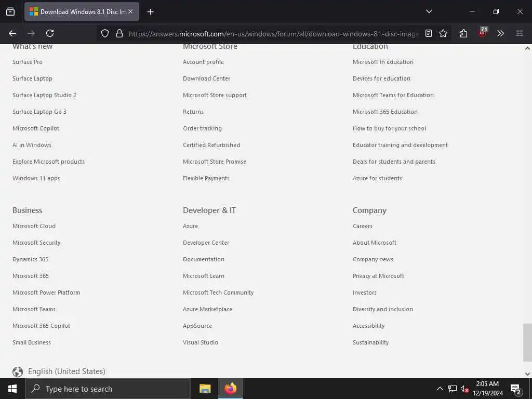Click the taskbar search box
The width and height of the screenshot is (532, 399).
[x=108, y=389]
